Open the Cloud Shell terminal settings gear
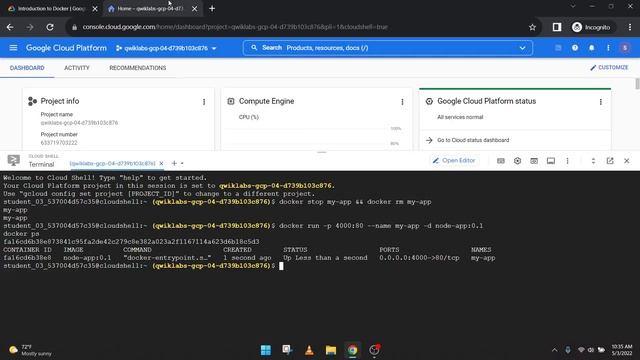This screenshot has height=360, width=640. click(517, 161)
